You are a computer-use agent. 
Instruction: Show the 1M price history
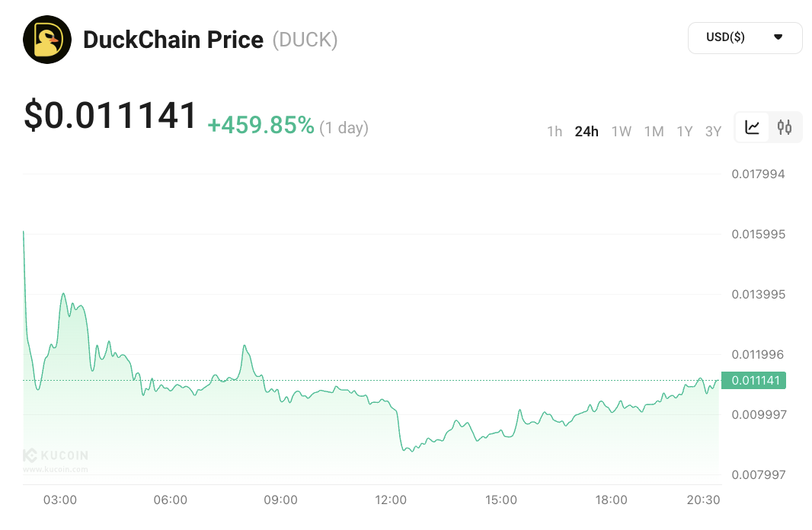point(654,132)
